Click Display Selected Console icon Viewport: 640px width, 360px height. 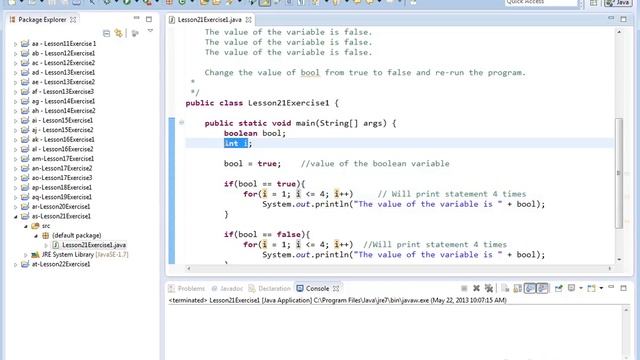571,289
